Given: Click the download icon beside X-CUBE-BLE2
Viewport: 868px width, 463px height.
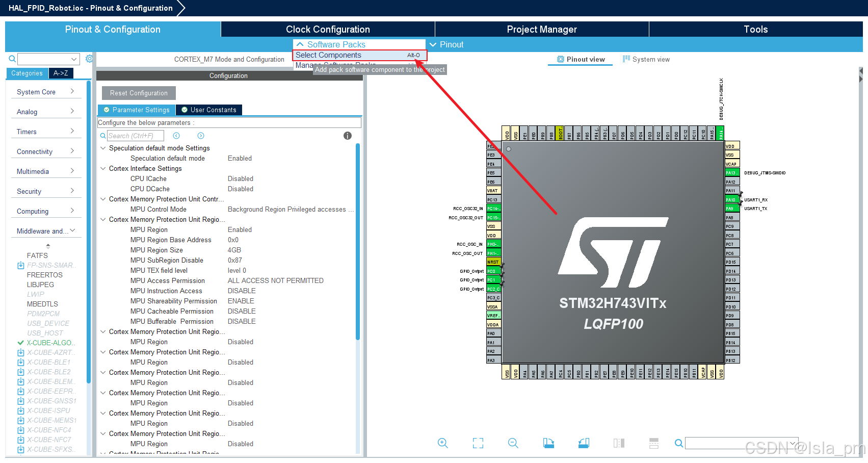Looking at the screenshot, I should pyautogui.click(x=21, y=372).
